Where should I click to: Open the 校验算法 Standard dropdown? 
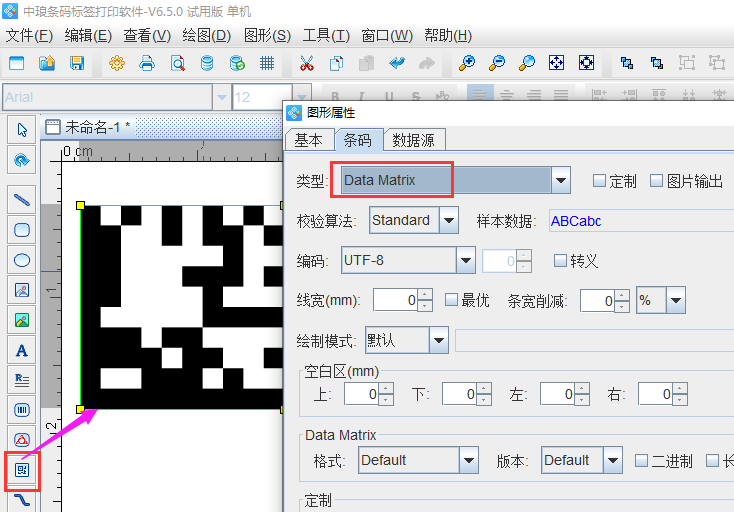coord(448,220)
